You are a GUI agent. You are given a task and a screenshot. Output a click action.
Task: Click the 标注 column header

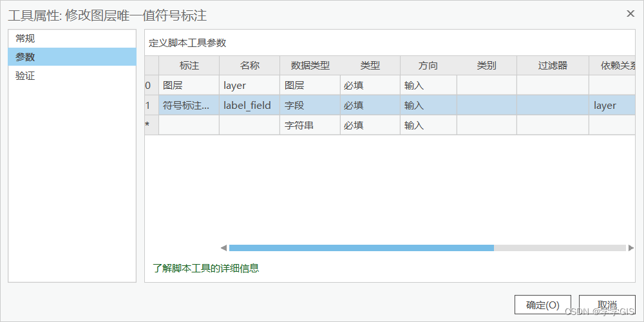pyautogui.click(x=189, y=66)
